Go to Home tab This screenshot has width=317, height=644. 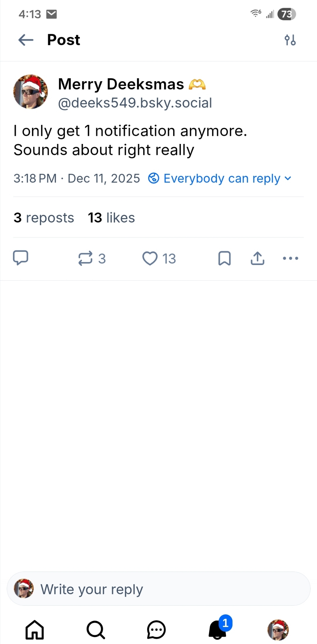(35, 630)
